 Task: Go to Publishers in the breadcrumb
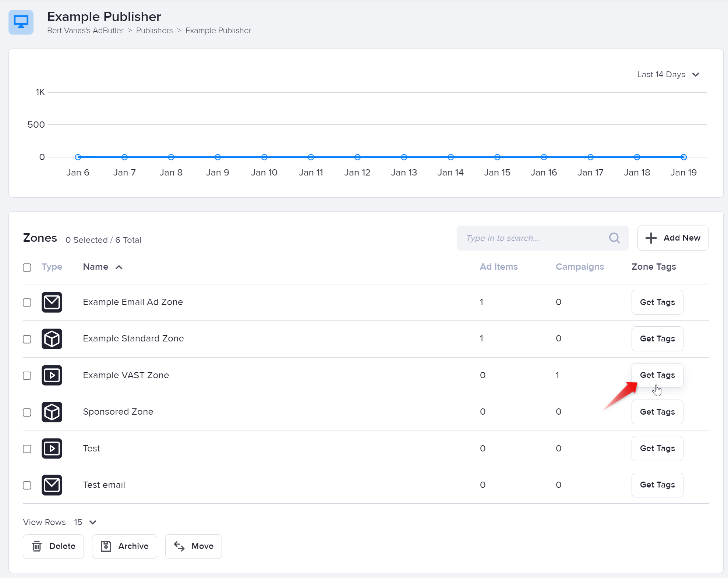tap(154, 31)
